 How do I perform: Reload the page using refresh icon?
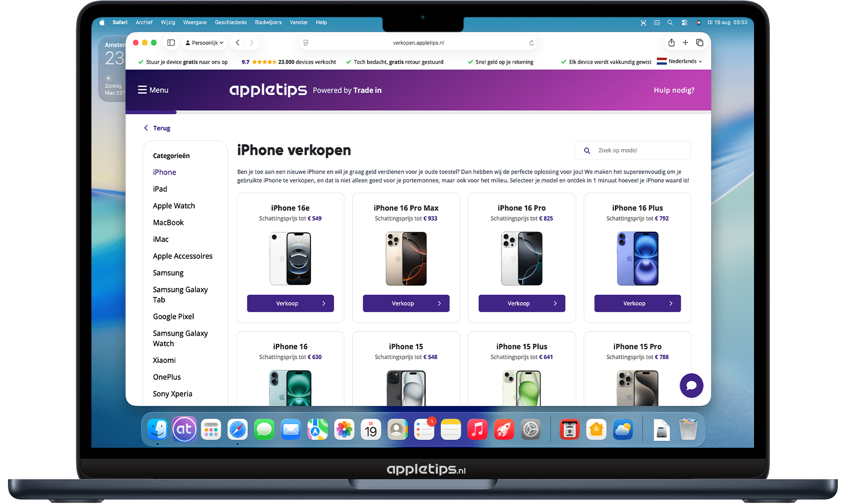coord(531,43)
